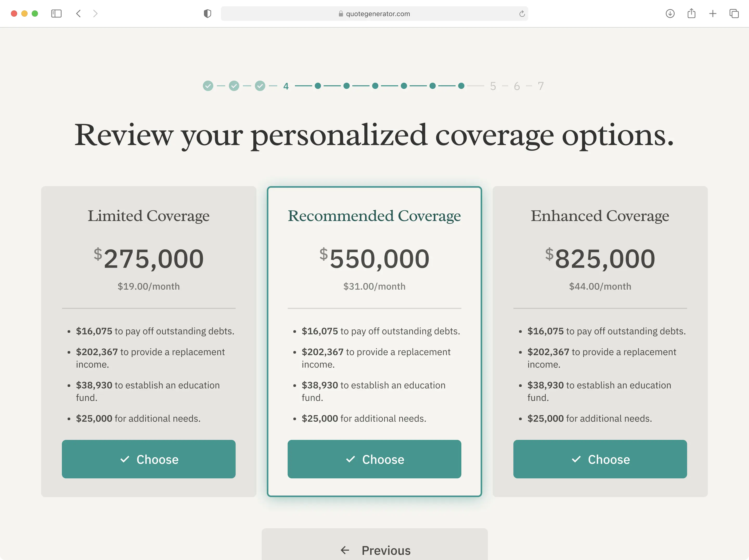Screen dimensions: 749x560
Task: Choose the Limited Coverage plan
Action: 149,459
